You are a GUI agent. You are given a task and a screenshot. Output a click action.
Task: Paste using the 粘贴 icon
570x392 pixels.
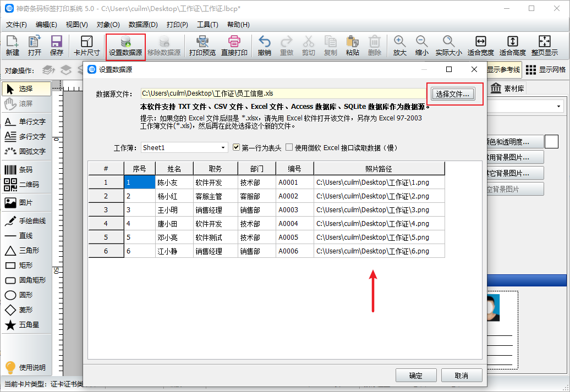(352, 46)
